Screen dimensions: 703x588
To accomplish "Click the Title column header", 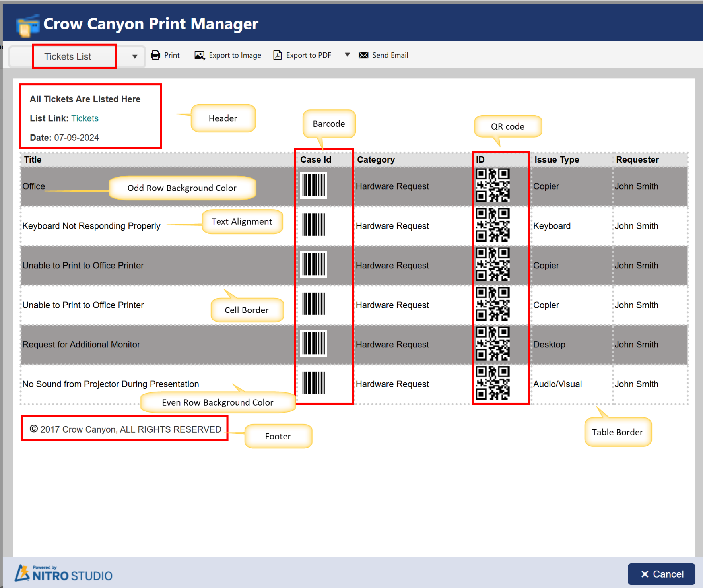I will tap(33, 160).
